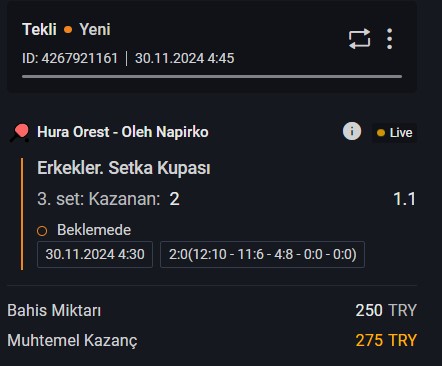Open the three-dot options menu
The width and height of the screenshot is (442, 366).
click(389, 39)
